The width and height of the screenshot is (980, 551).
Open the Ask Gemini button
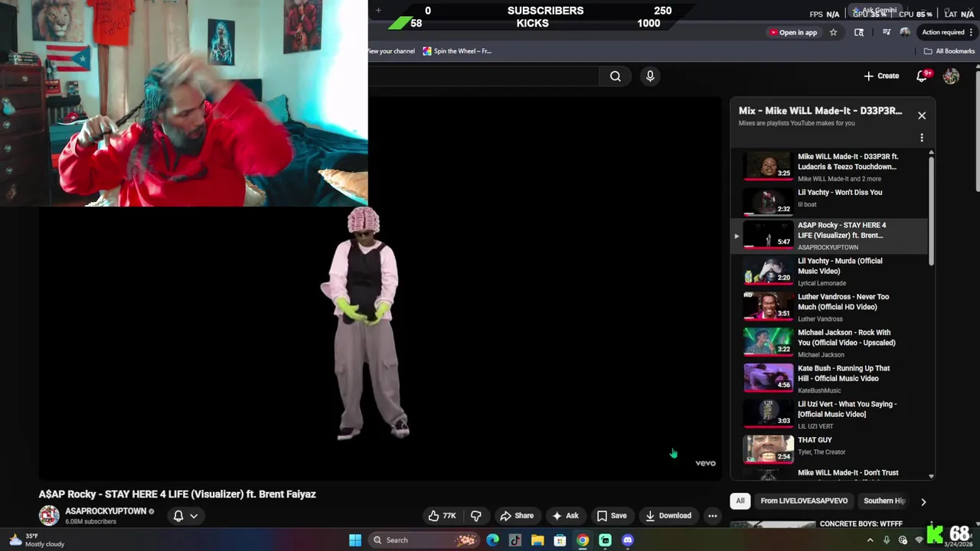(875, 11)
